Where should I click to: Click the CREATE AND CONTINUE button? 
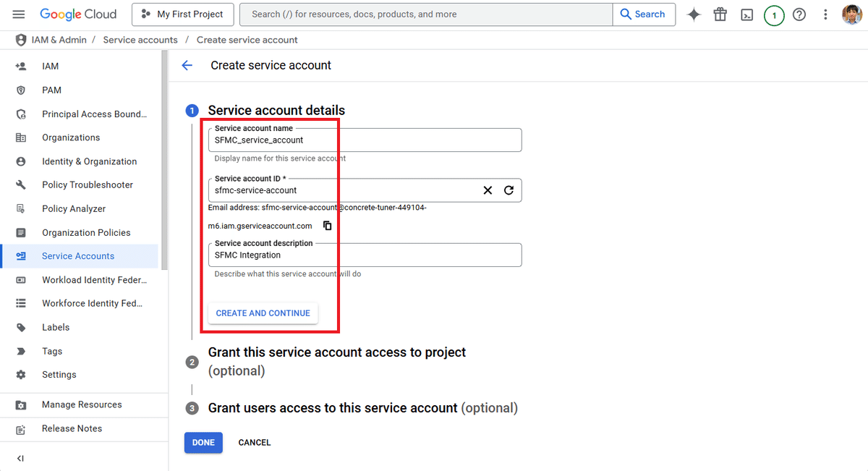(263, 313)
